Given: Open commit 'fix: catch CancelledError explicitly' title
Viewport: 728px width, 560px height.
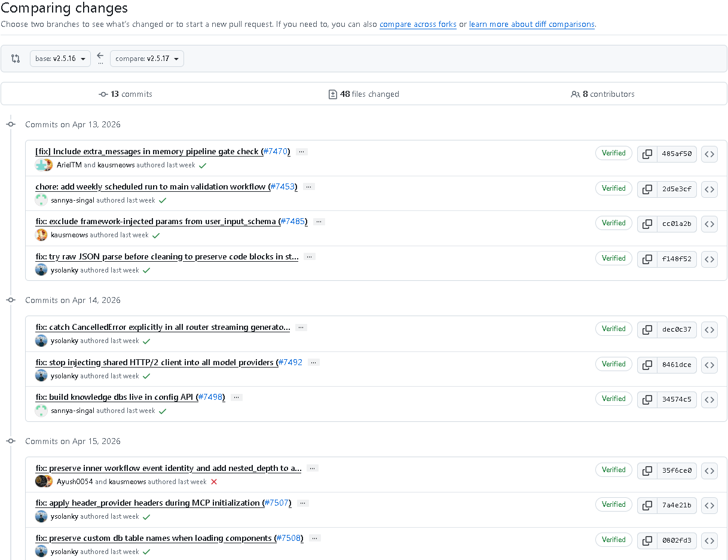Looking at the screenshot, I should [163, 328].
